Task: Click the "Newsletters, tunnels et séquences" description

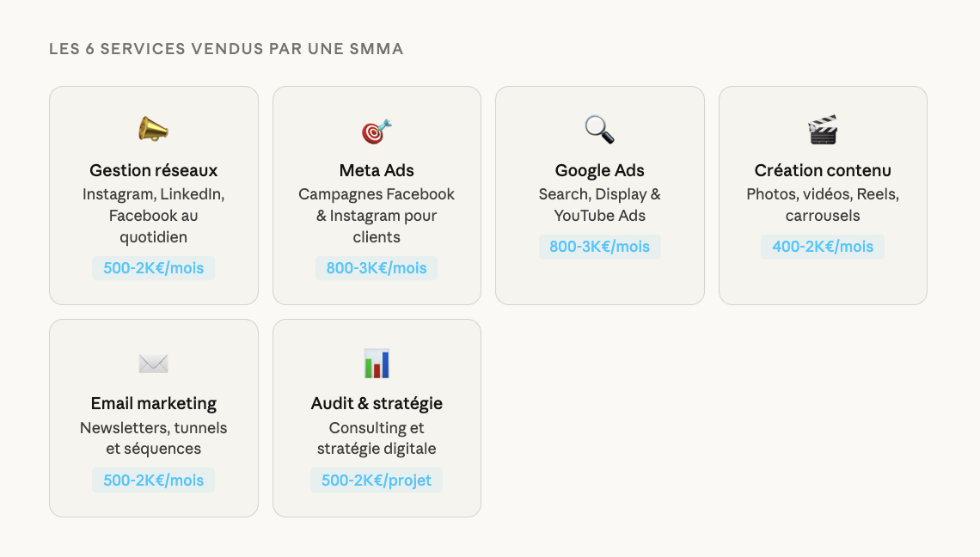Action: click(x=154, y=438)
